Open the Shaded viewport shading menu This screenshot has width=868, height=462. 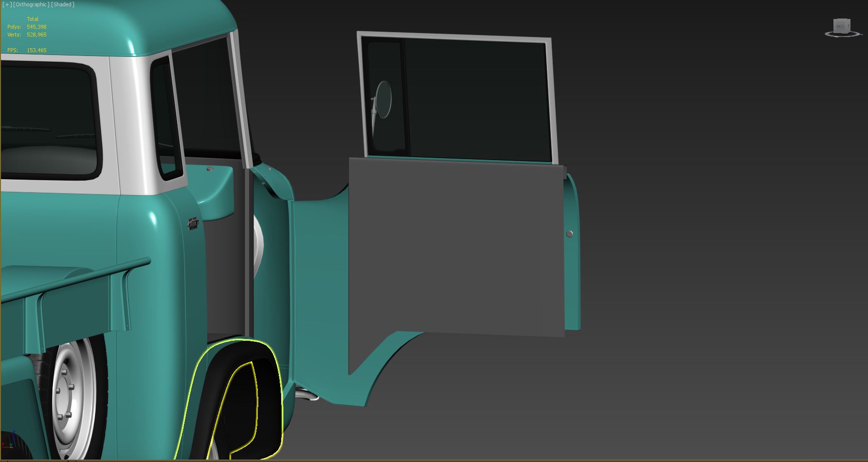(x=63, y=4)
